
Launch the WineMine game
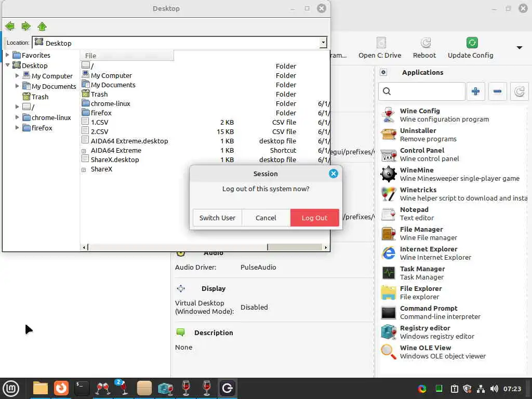[x=453, y=174]
